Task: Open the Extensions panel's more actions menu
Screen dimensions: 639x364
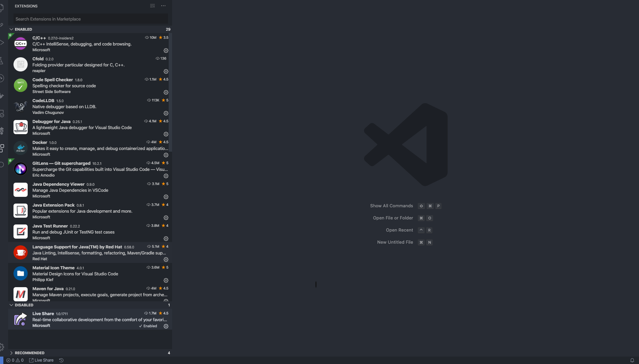Action: click(163, 6)
